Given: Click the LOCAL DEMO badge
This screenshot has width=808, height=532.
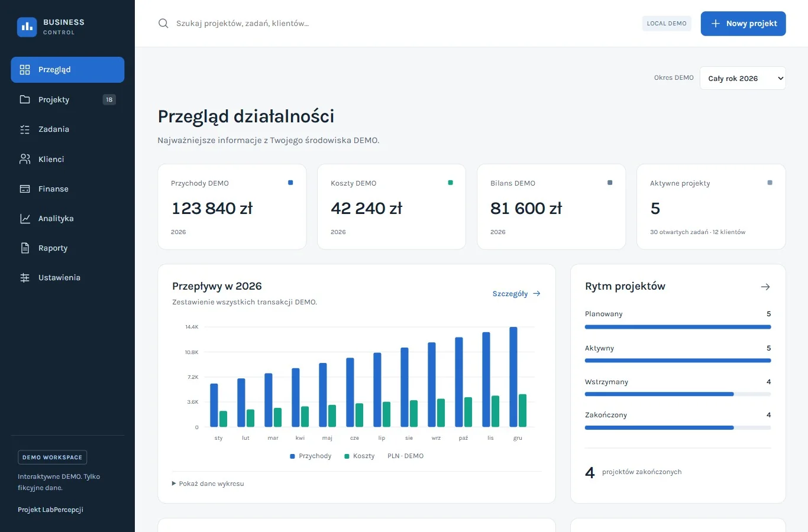Looking at the screenshot, I should (667, 24).
